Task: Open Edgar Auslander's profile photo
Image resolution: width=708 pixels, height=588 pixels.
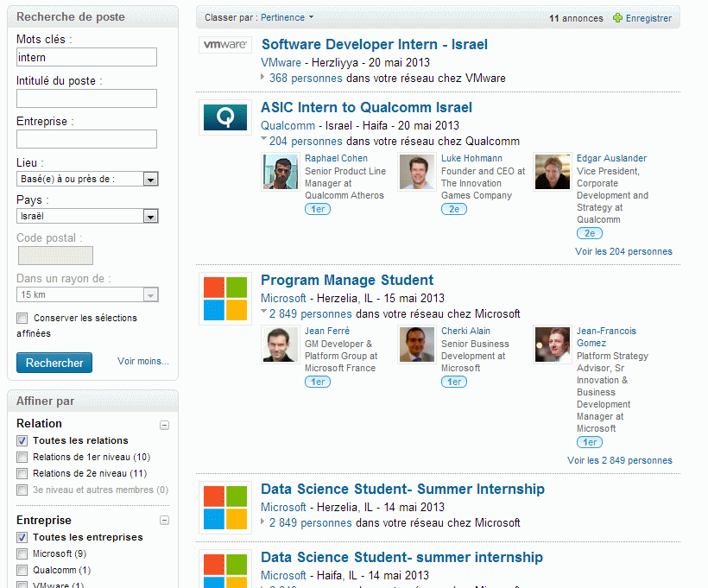Action: (x=553, y=172)
